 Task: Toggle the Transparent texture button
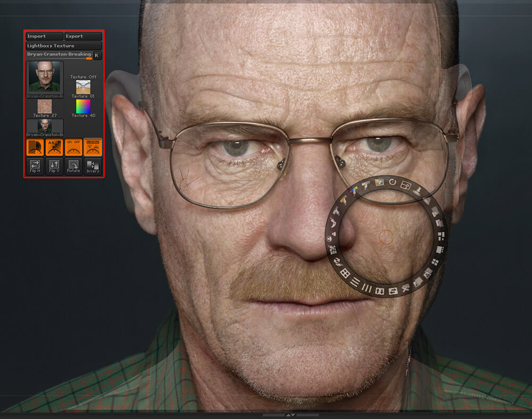coord(35,147)
